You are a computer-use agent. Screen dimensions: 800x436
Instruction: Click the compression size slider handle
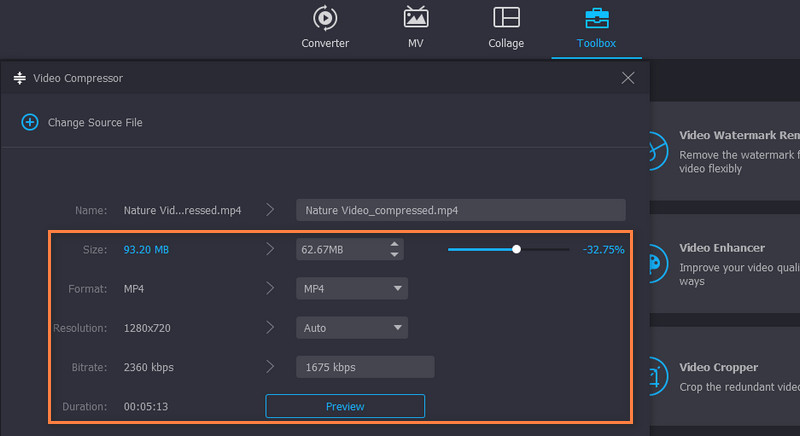[x=516, y=249]
